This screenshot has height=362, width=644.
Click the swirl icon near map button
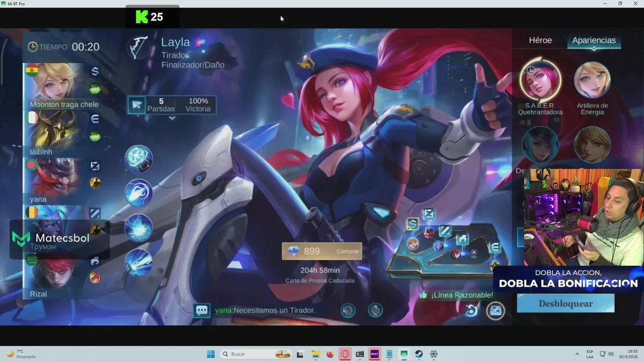pyautogui.click(x=471, y=311)
